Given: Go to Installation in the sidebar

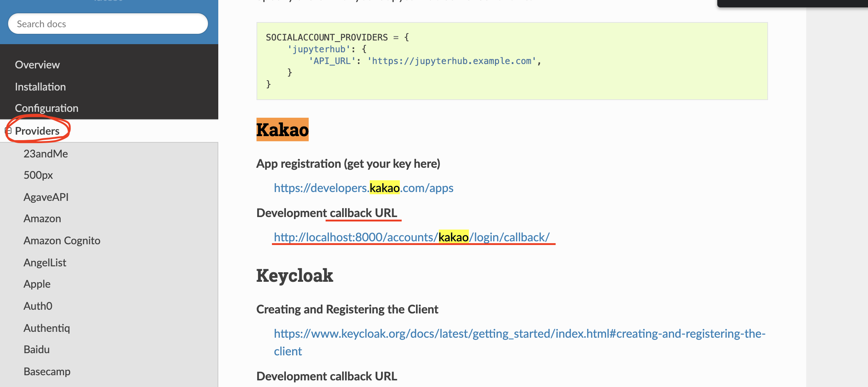Looking at the screenshot, I should point(40,87).
